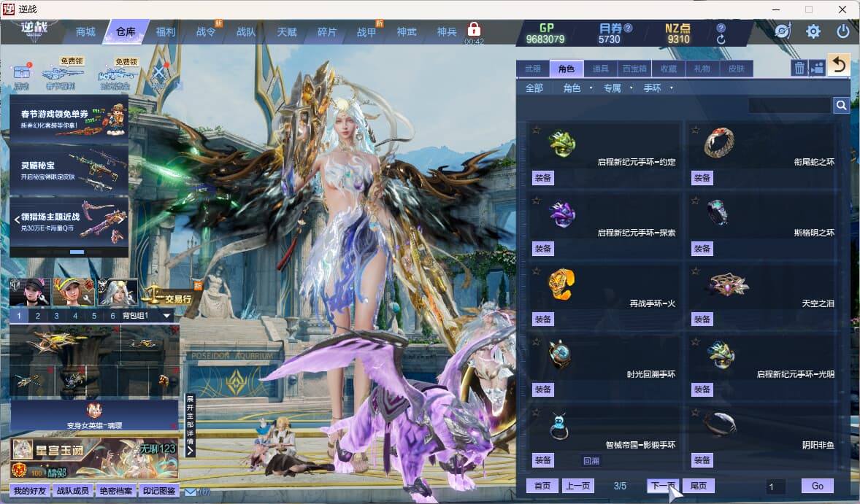The image size is (860, 504).
Task: Click 智械帝国-影锻手环 item icon
Action: click(x=558, y=426)
